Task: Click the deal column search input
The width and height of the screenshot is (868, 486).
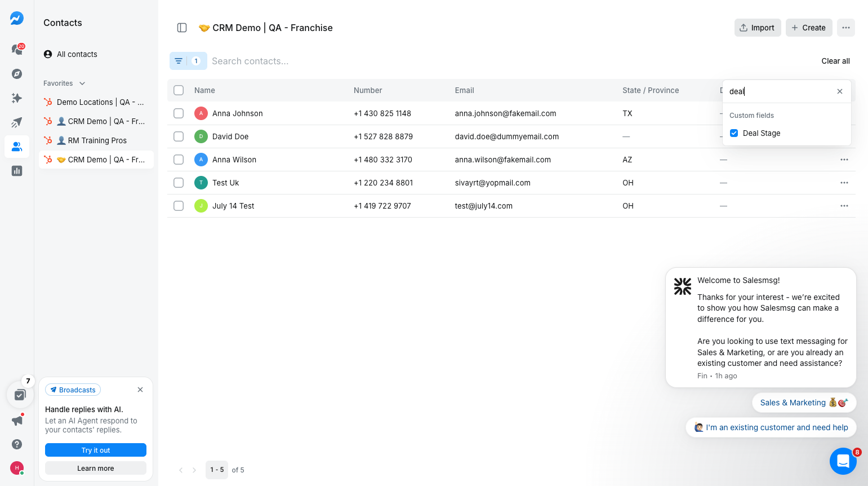Action: coord(780,91)
